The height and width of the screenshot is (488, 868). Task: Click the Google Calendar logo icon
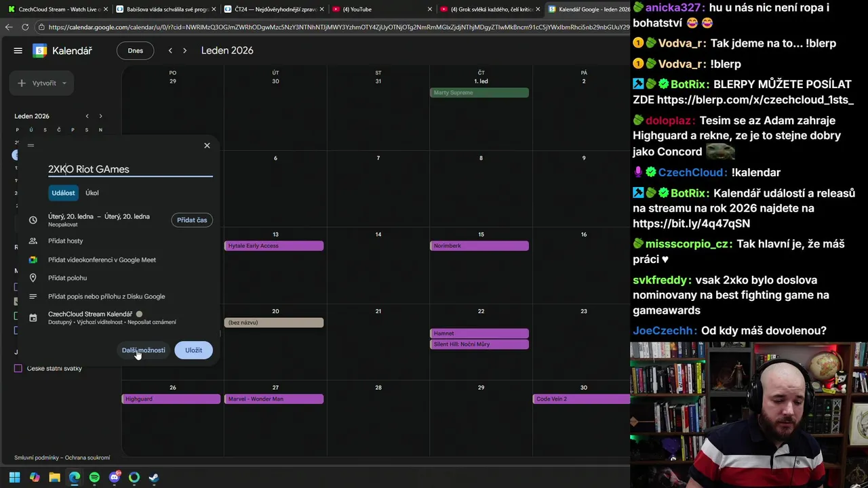tap(40, 51)
